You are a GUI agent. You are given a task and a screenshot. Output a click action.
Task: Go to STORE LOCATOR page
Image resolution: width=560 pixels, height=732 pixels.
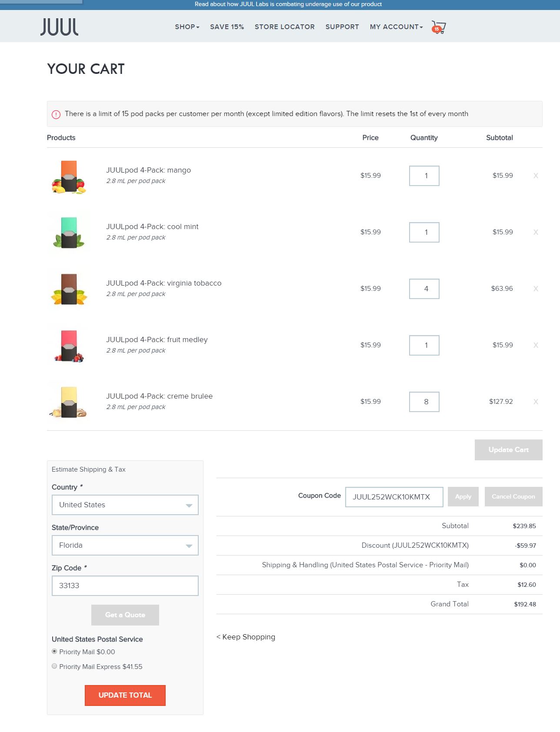point(285,27)
